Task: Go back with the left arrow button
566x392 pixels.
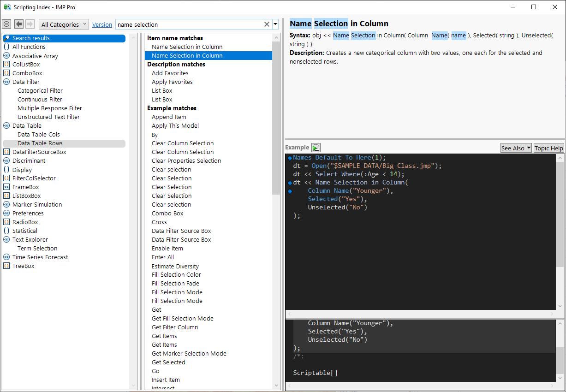Action: pos(19,24)
